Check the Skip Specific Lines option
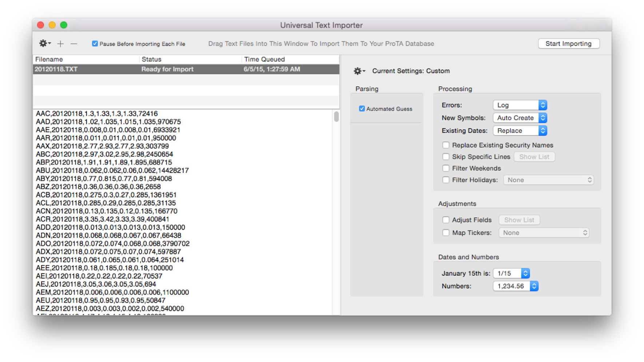The image size is (644, 362). (446, 157)
